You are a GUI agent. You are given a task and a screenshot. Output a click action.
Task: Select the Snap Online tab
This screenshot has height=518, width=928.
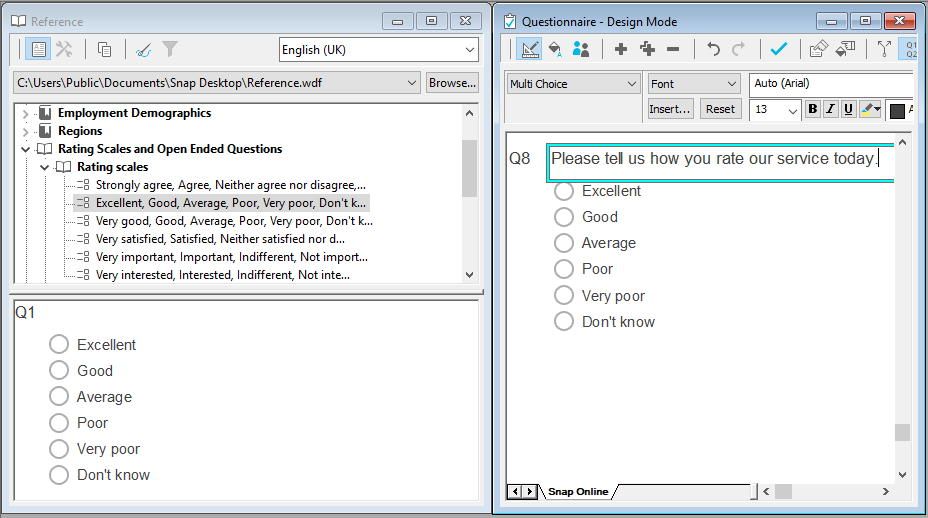(x=578, y=491)
